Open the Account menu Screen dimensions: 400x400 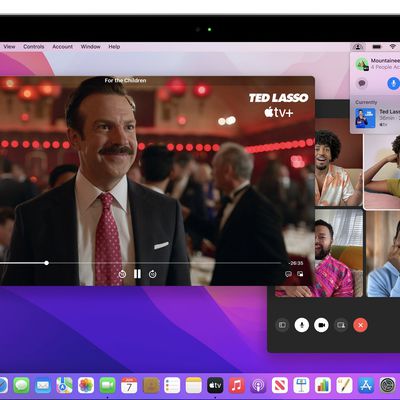(x=62, y=47)
